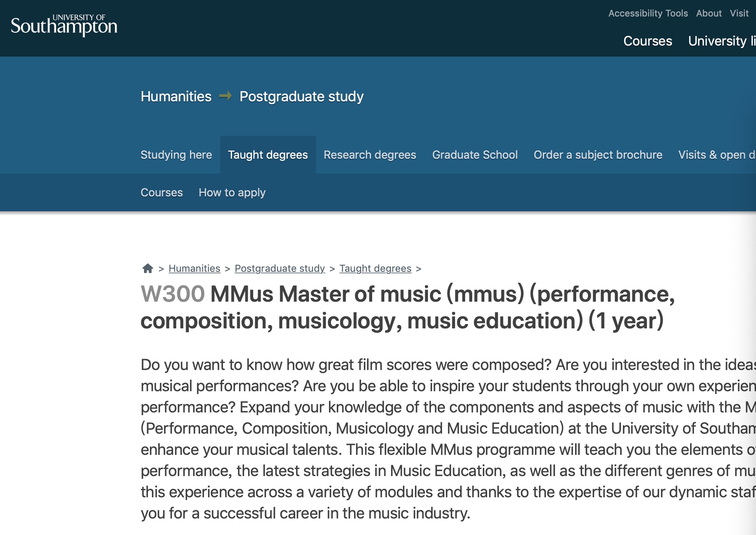The image size is (756, 535).
Task: Open the About link in header
Action: [709, 13]
